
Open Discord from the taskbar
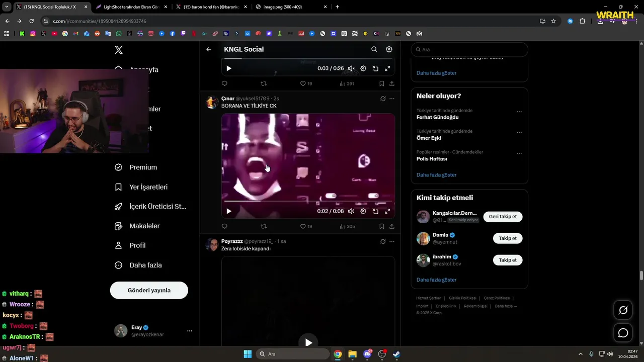tap(367, 354)
